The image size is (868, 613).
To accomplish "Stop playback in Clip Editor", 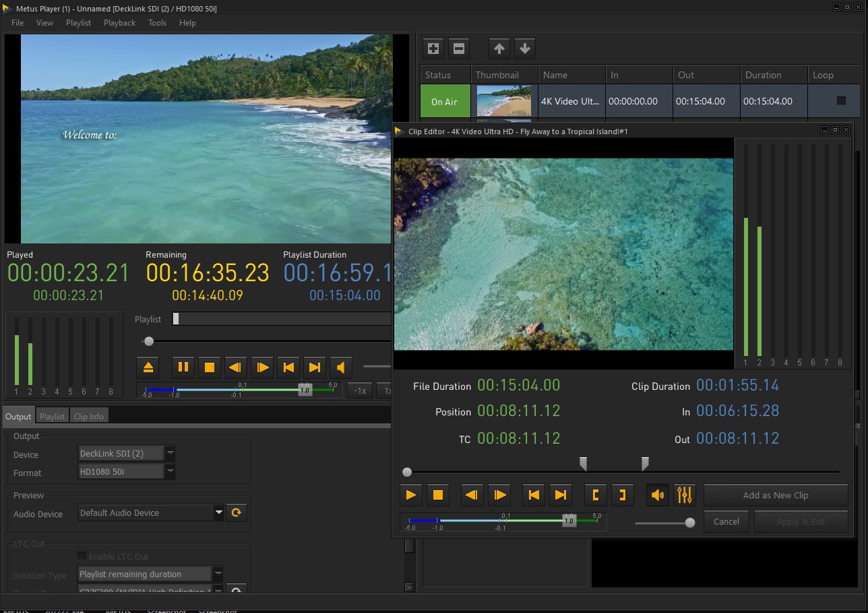I will [437, 495].
